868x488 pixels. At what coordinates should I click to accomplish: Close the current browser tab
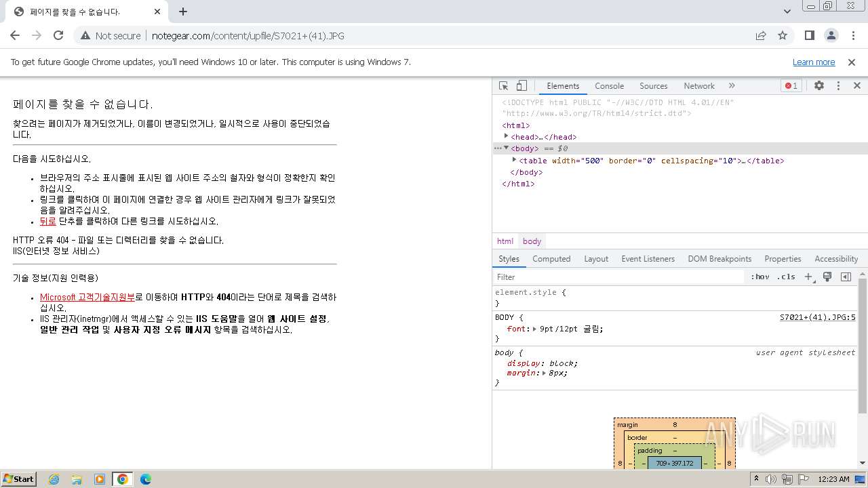point(157,12)
